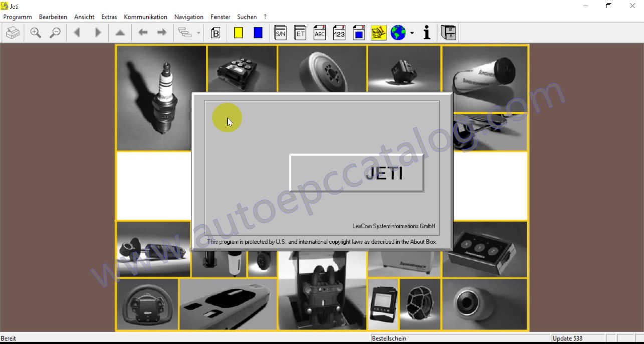Open part number search via ET icon
The image size is (644, 344).
[300, 32]
